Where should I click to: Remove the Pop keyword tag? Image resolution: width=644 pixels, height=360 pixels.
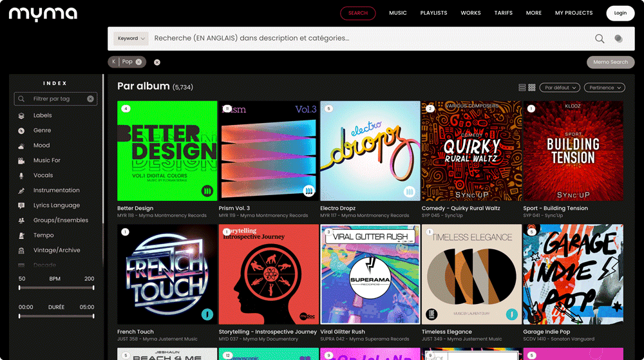tap(138, 62)
